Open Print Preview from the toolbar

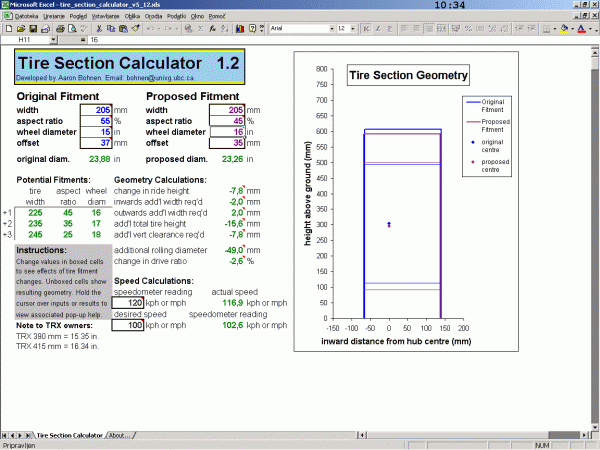click(72, 28)
